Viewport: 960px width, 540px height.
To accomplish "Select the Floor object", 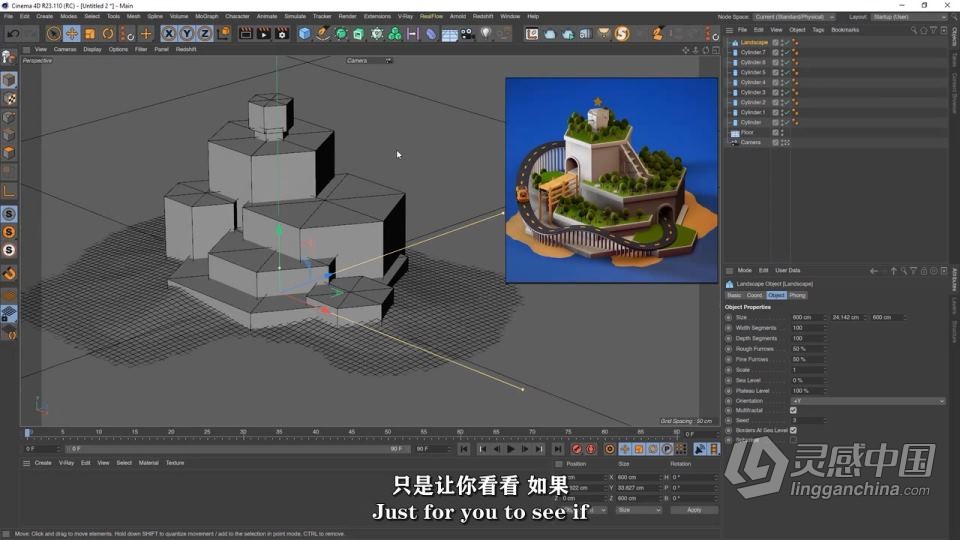I will pos(747,132).
